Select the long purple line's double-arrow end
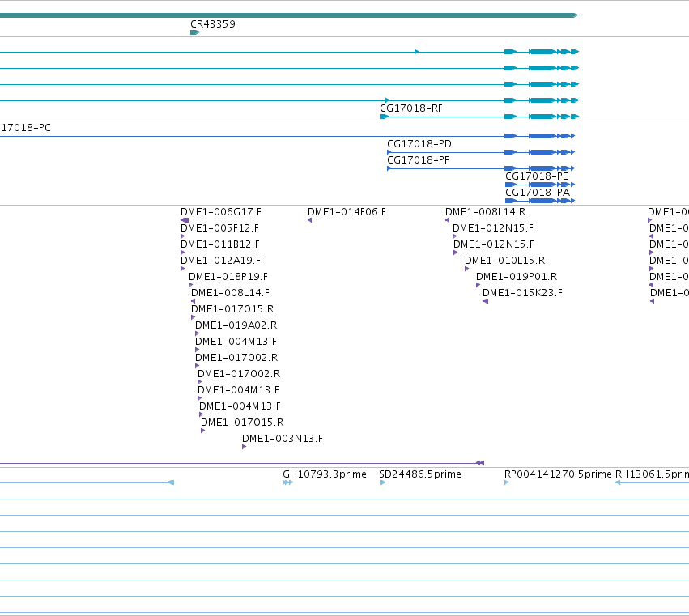Screen dimensions: 689x616 tap(480, 463)
